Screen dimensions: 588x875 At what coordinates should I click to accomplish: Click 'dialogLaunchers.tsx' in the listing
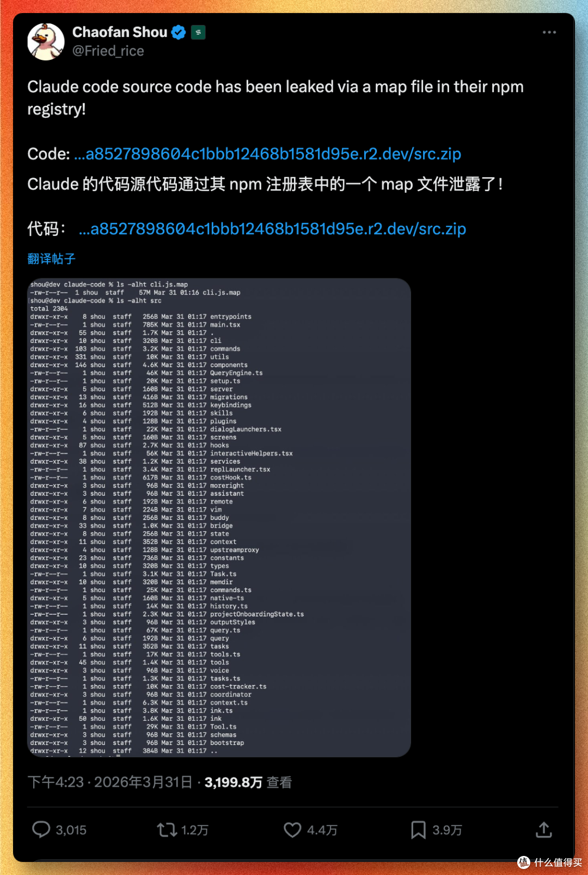(x=246, y=429)
